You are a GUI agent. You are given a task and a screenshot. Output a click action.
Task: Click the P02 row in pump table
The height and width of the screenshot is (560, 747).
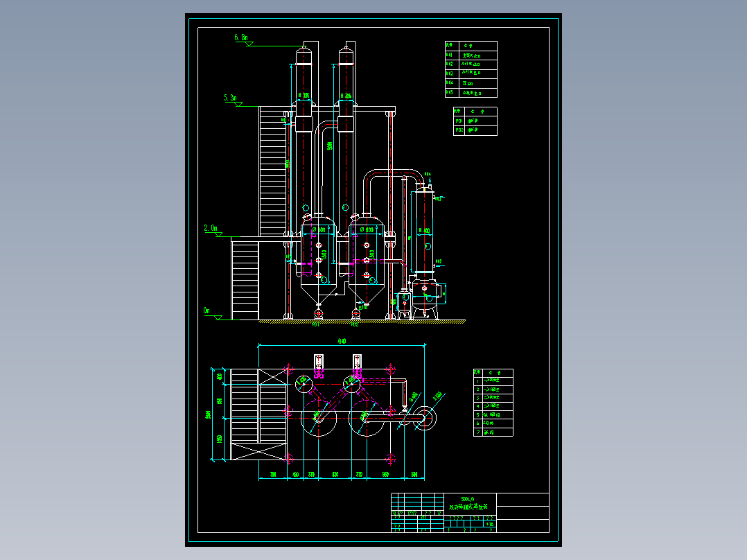pyautogui.click(x=475, y=130)
